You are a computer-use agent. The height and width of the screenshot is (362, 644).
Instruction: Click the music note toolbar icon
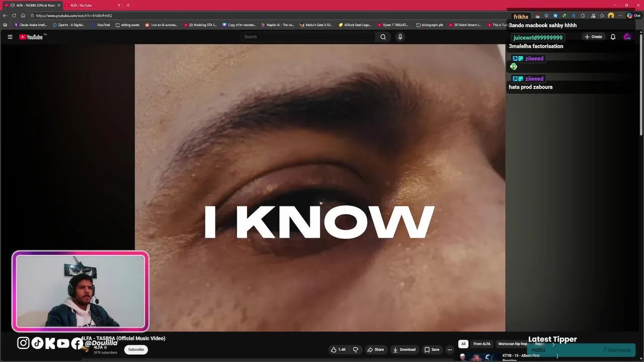pos(592,16)
